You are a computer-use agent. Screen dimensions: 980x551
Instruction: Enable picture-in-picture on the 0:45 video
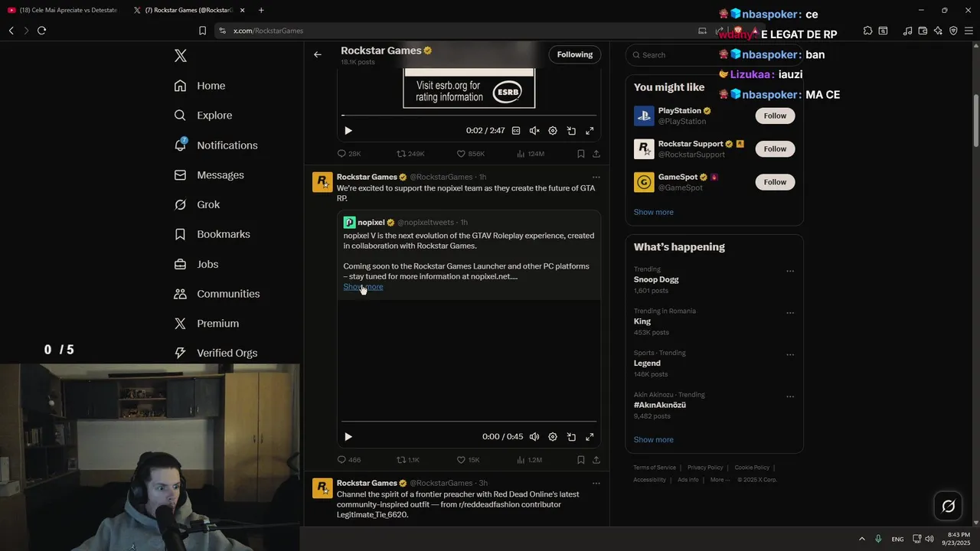(571, 437)
